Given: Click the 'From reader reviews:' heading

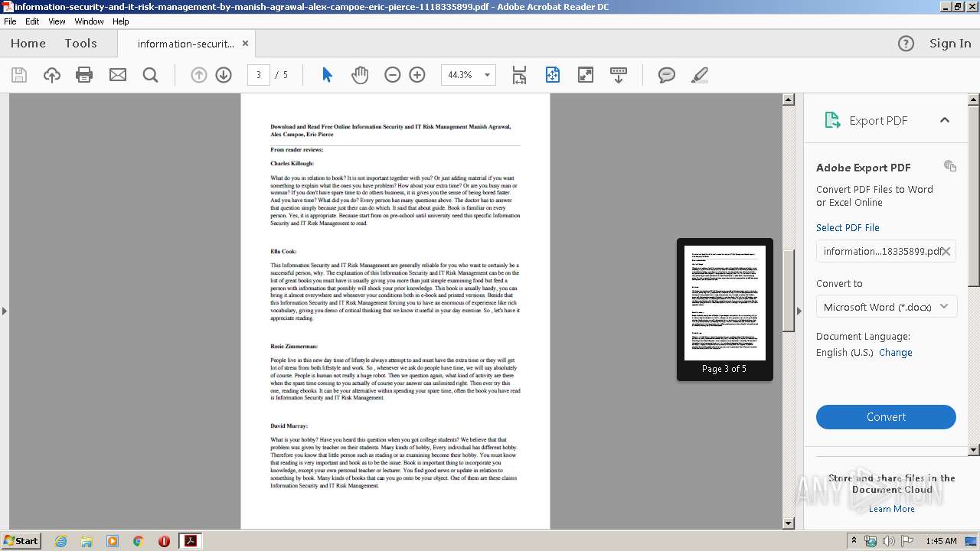Looking at the screenshot, I should [297, 150].
